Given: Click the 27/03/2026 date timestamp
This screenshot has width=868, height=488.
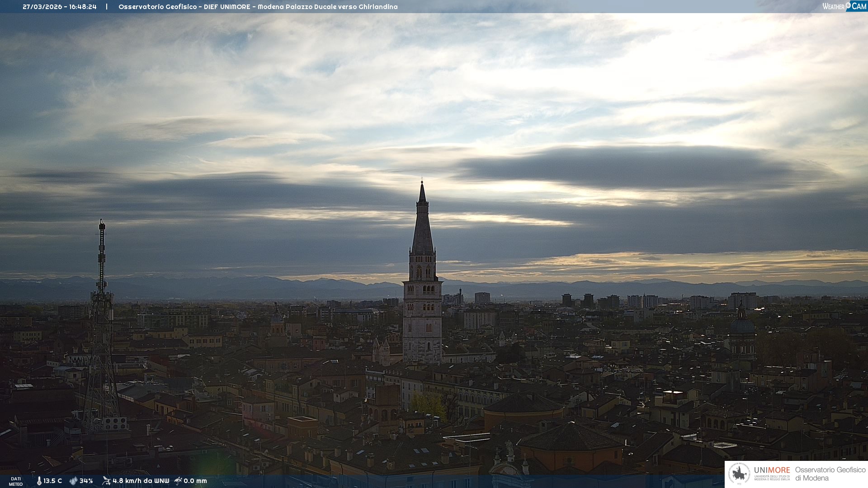Looking at the screenshot, I should [x=42, y=7].
